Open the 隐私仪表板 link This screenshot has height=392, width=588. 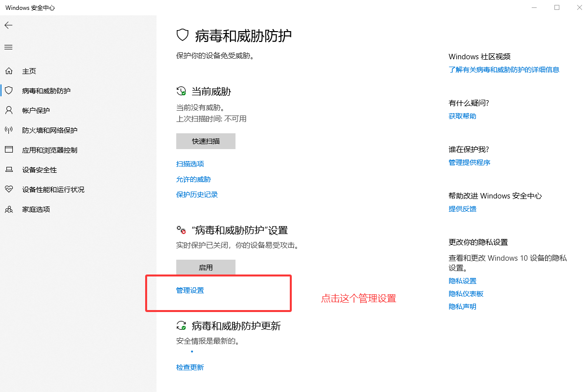[x=466, y=294]
